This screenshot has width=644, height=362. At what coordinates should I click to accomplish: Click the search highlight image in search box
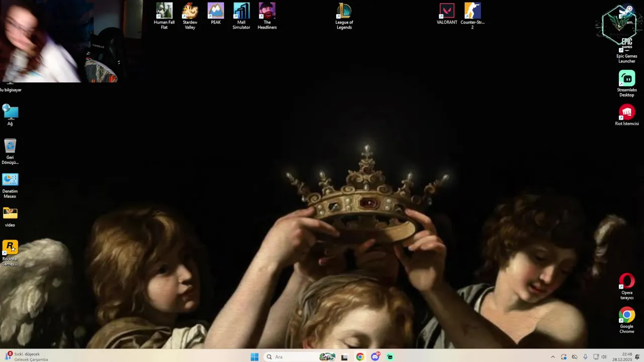[x=327, y=357]
